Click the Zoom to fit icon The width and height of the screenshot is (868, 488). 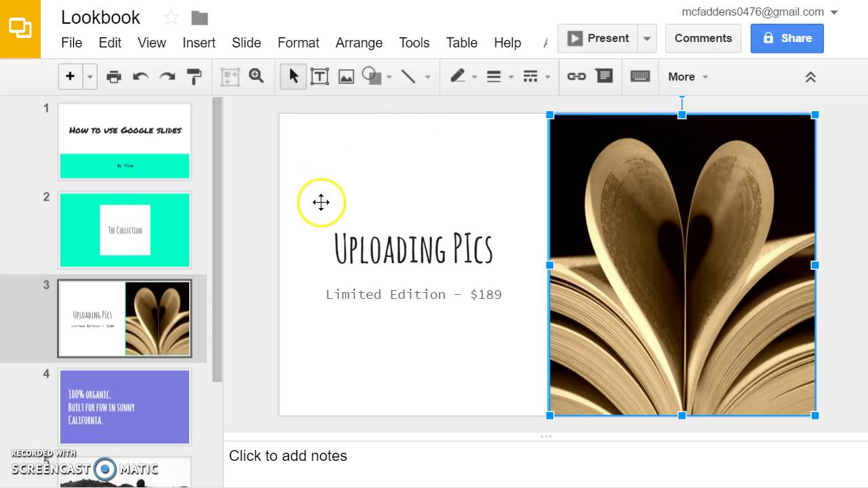point(230,77)
